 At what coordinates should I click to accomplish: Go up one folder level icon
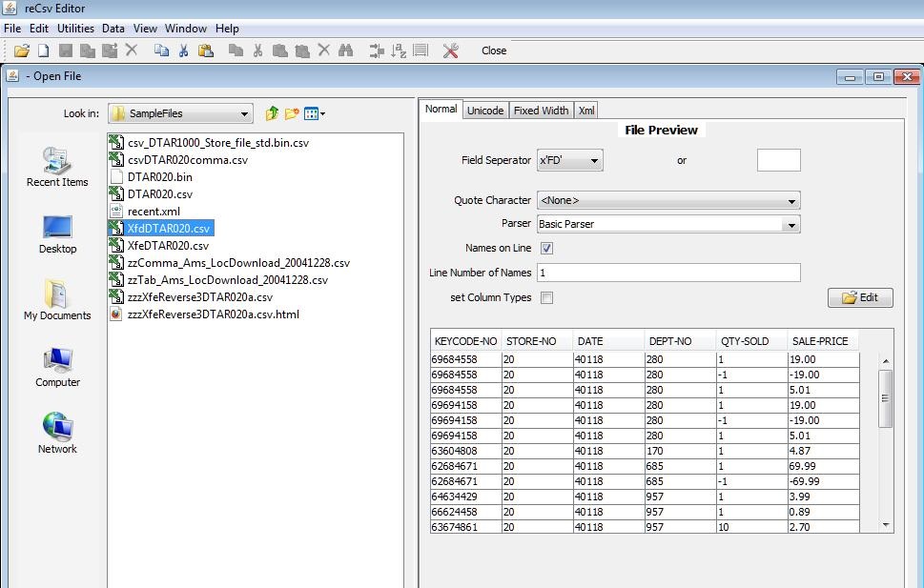click(272, 114)
